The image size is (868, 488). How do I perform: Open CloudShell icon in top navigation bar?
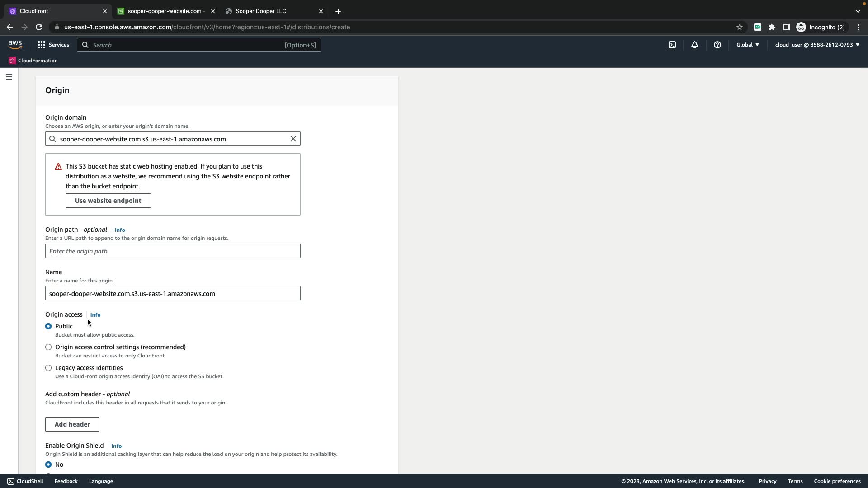click(x=672, y=45)
